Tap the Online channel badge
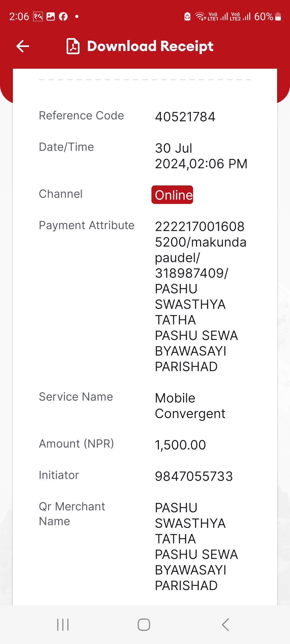The width and height of the screenshot is (290, 644). coord(172,195)
